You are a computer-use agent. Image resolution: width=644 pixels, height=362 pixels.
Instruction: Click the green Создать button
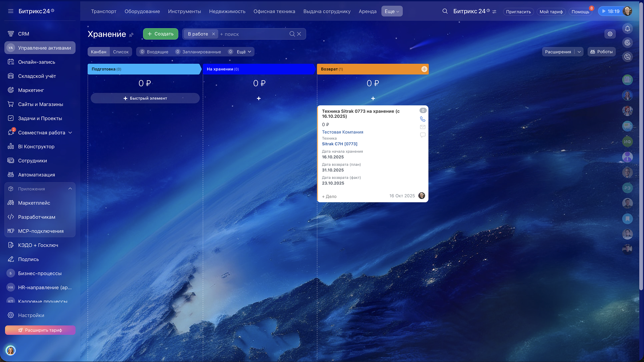pos(160,34)
